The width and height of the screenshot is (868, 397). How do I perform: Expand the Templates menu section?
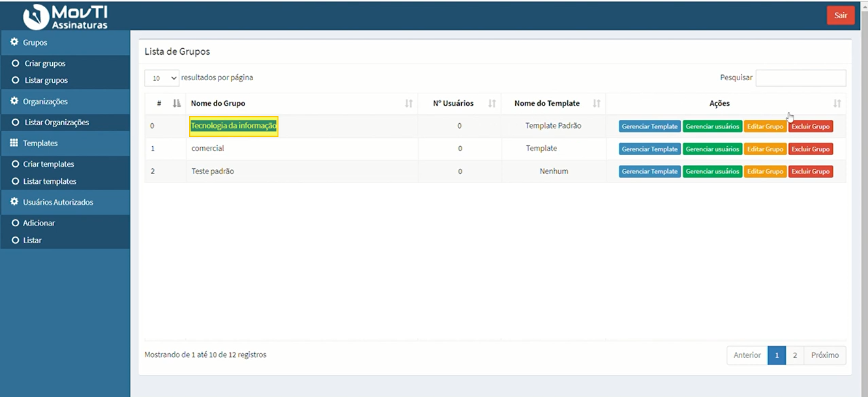coord(65,143)
